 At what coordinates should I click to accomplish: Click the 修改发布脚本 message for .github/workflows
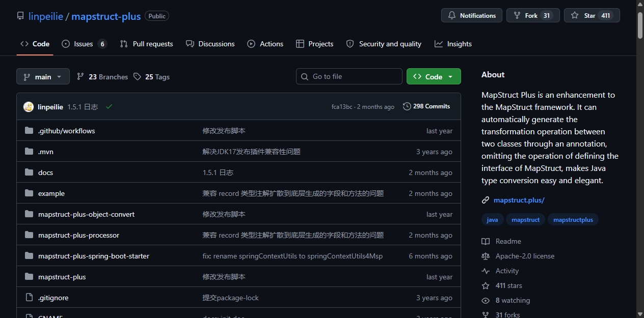pyautogui.click(x=224, y=131)
